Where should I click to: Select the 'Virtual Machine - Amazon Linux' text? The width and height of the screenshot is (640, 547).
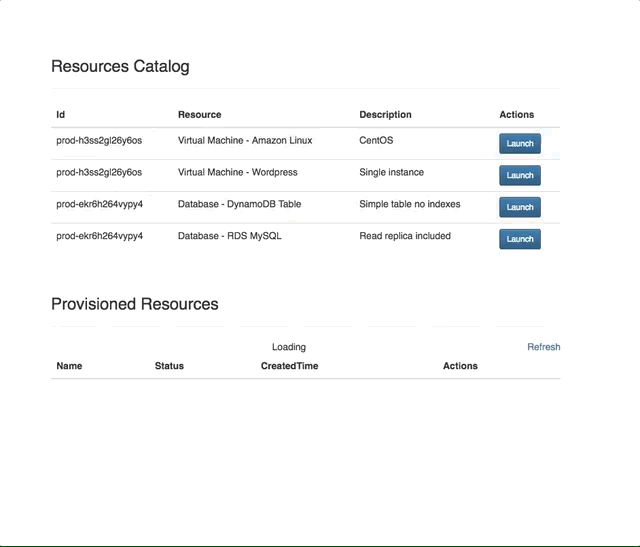pyautogui.click(x=245, y=140)
